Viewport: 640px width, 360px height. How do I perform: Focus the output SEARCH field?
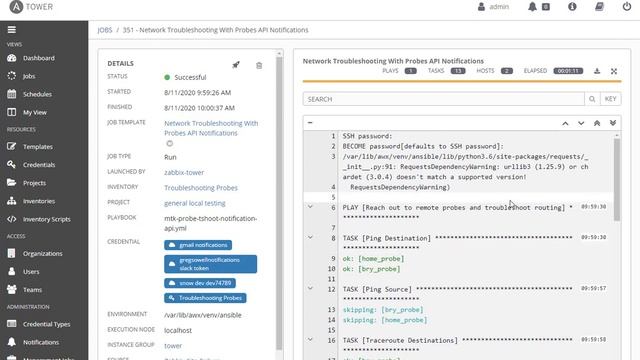(x=443, y=99)
